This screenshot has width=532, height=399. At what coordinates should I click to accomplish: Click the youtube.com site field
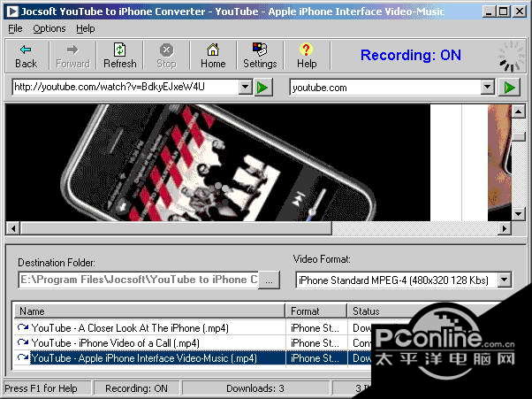[x=385, y=88]
